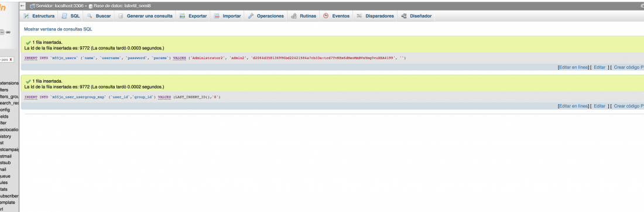Click the collapse-all icon in the navigation panel
The width and height of the screenshot is (644, 212).
(2, 32)
